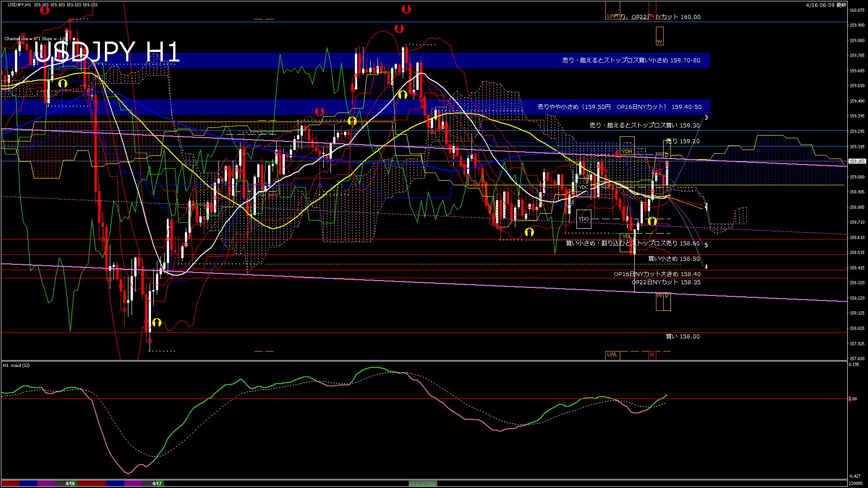Click the red down-arrow sell signal above the leftmost peak
868x488 pixels.
(x=44, y=10)
